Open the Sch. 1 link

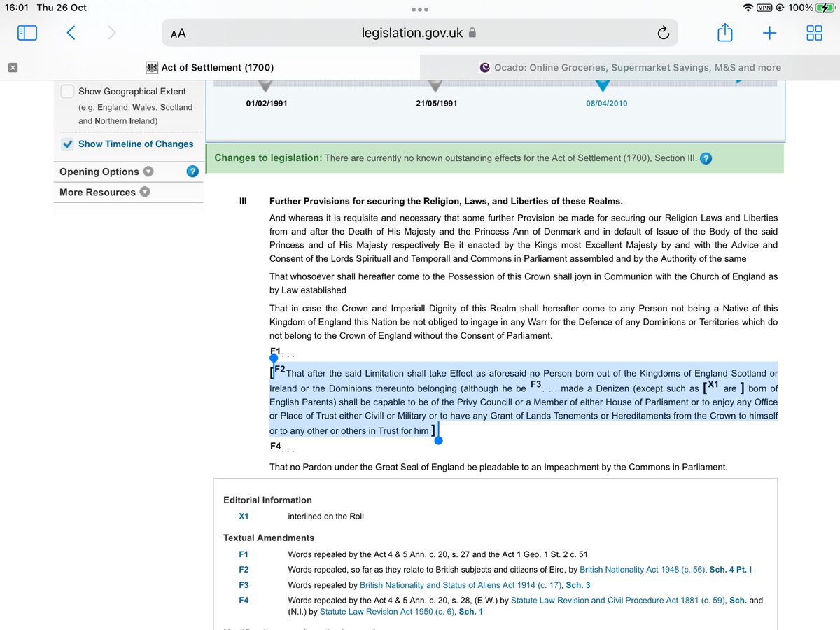[x=470, y=612]
